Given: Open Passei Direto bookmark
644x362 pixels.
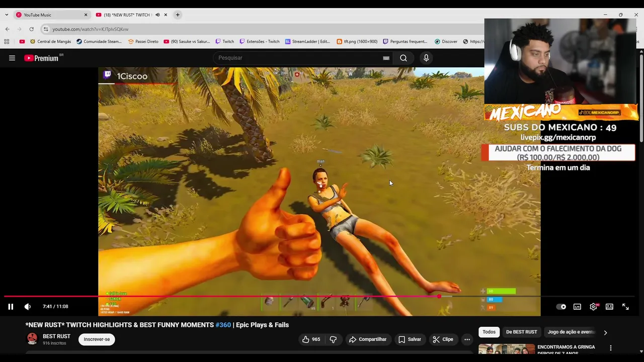Looking at the screenshot, I should 143,42.
